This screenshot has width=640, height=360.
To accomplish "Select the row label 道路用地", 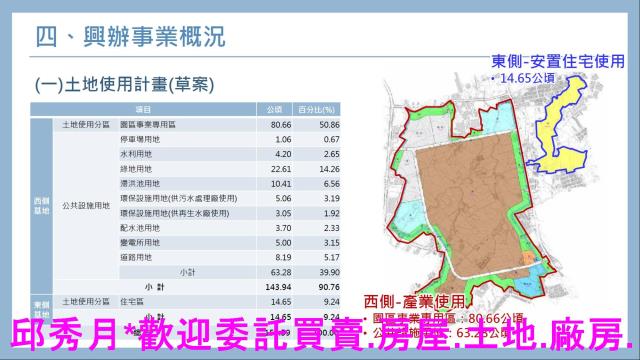I will 136,257.
